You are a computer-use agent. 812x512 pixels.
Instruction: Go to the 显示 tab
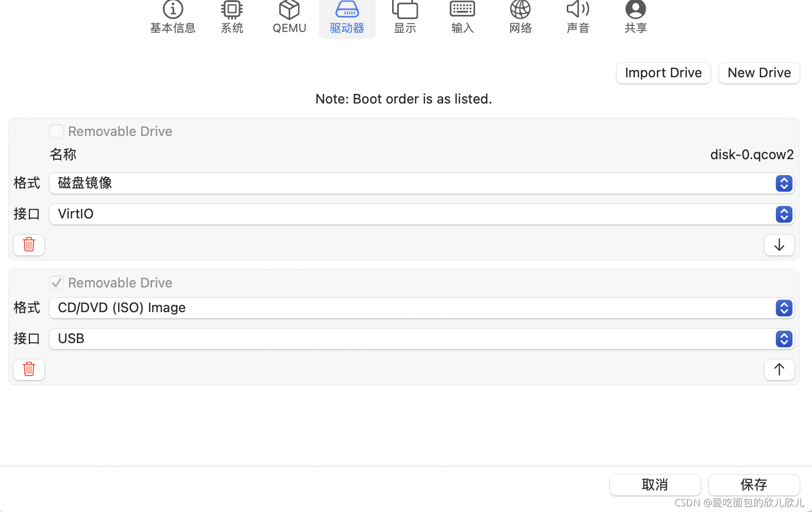[405, 18]
